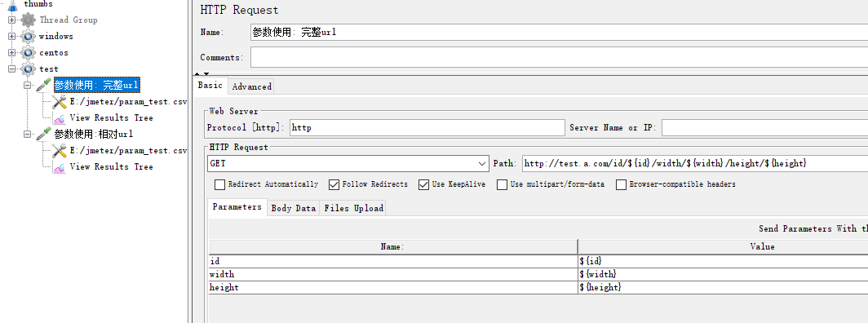Screen dimensions: 868x323
Task: Select the id parameter name cell
Action: click(393, 261)
